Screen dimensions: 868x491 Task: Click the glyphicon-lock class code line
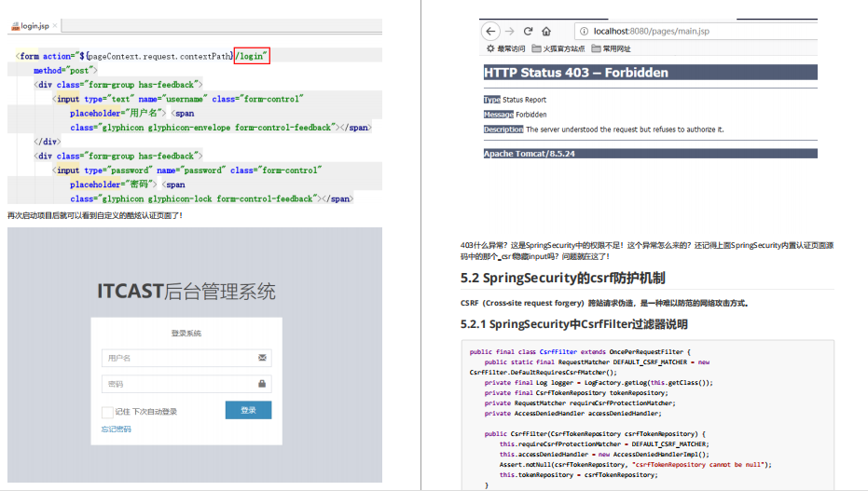212,198
